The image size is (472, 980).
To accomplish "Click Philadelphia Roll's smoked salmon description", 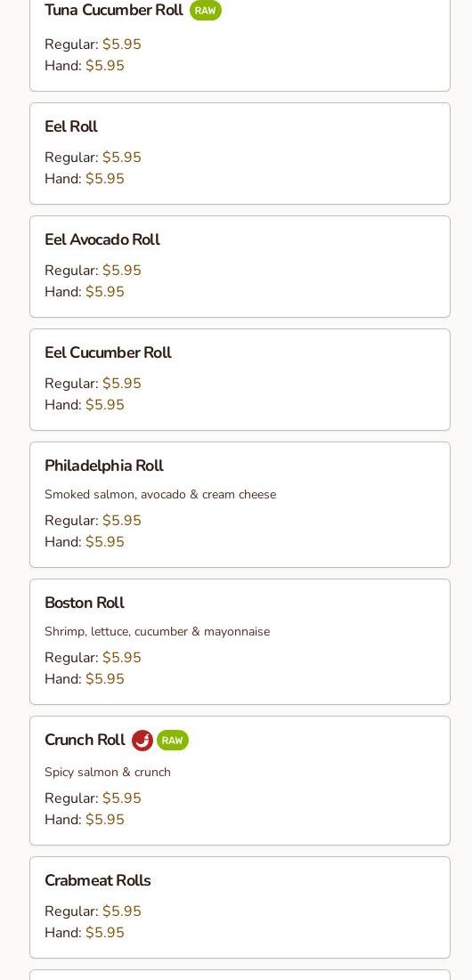I will pyautogui.click(x=160, y=494).
